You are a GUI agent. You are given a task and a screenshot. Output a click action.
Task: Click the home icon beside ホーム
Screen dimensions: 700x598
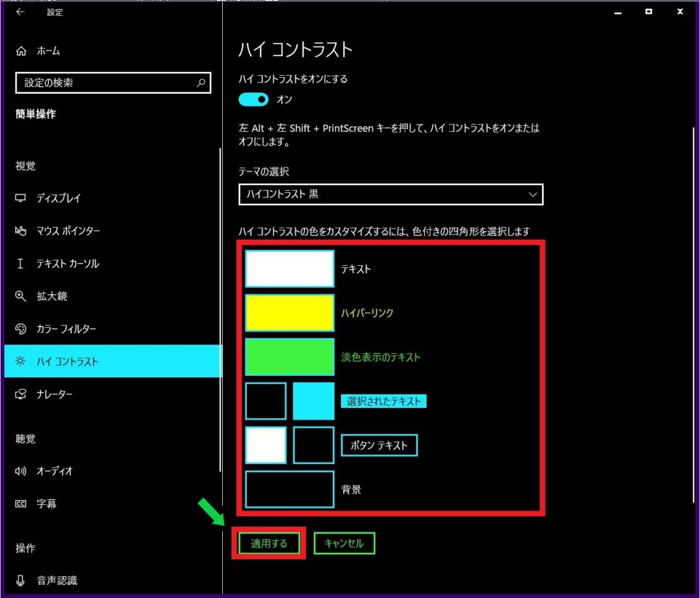pyautogui.click(x=21, y=51)
